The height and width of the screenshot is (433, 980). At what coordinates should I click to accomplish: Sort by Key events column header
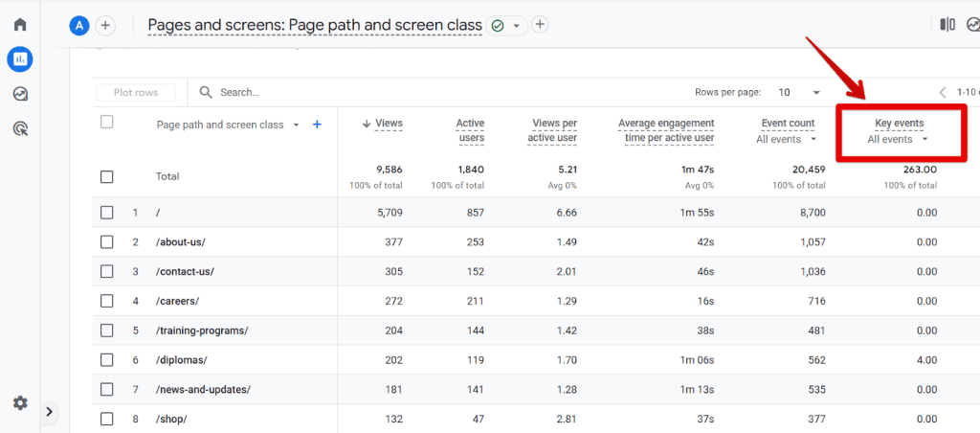[900, 124]
